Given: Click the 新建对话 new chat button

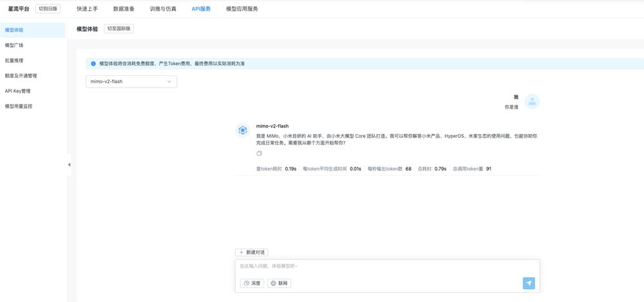Looking at the screenshot, I should [x=252, y=252].
